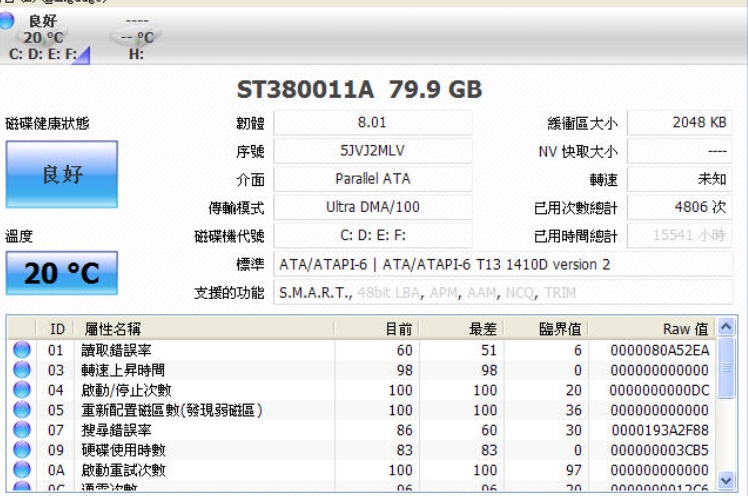Click threshold value 36 in row 05
The height and width of the screenshot is (496, 748).
coord(573,410)
